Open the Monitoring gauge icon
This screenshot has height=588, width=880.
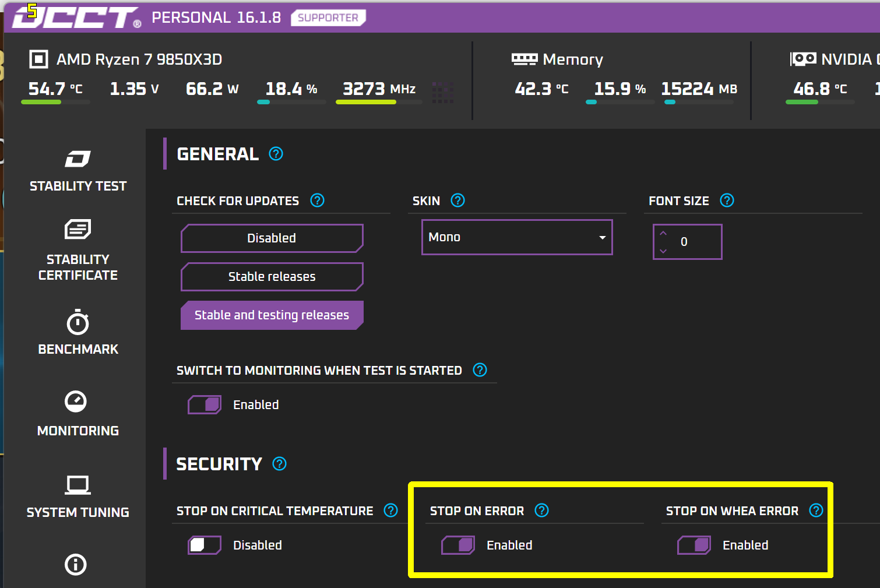click(x=76, y=402)
